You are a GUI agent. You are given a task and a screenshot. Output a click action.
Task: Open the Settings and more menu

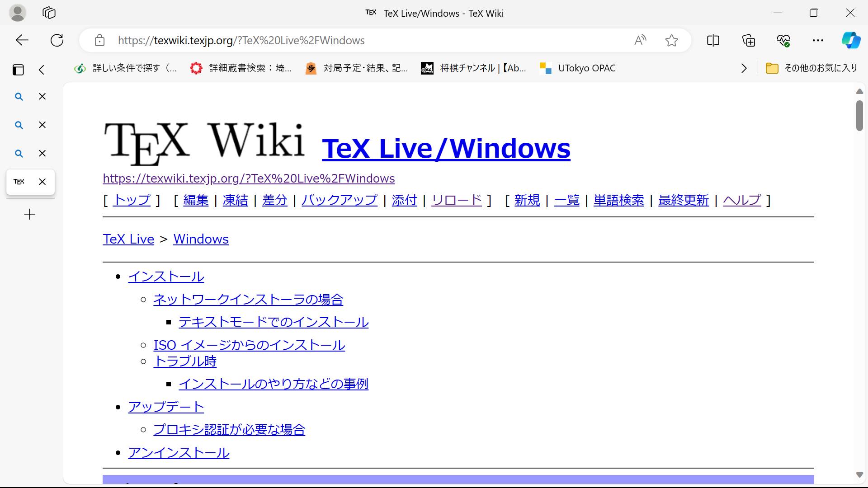tap(818, 40)
